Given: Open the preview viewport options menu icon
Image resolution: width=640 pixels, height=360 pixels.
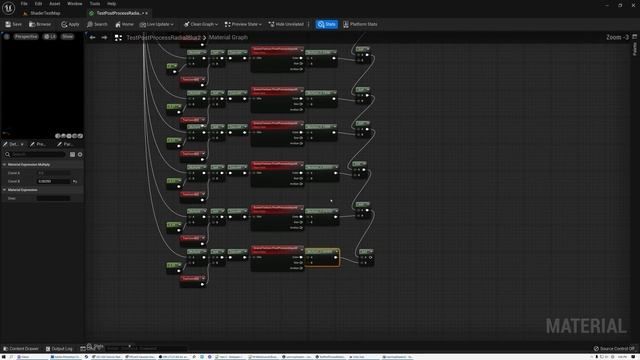Looking at the screenshot, I should tap(7, 37).
